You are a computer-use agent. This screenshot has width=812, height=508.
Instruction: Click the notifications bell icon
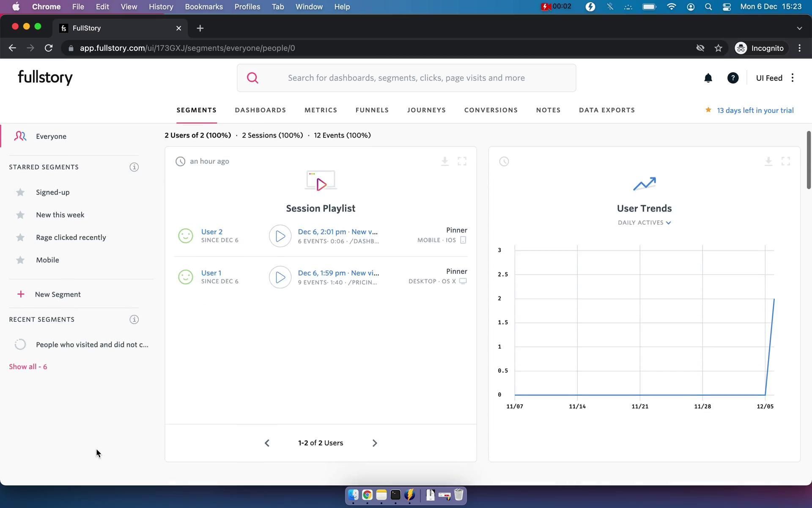(x=708, y=78)
